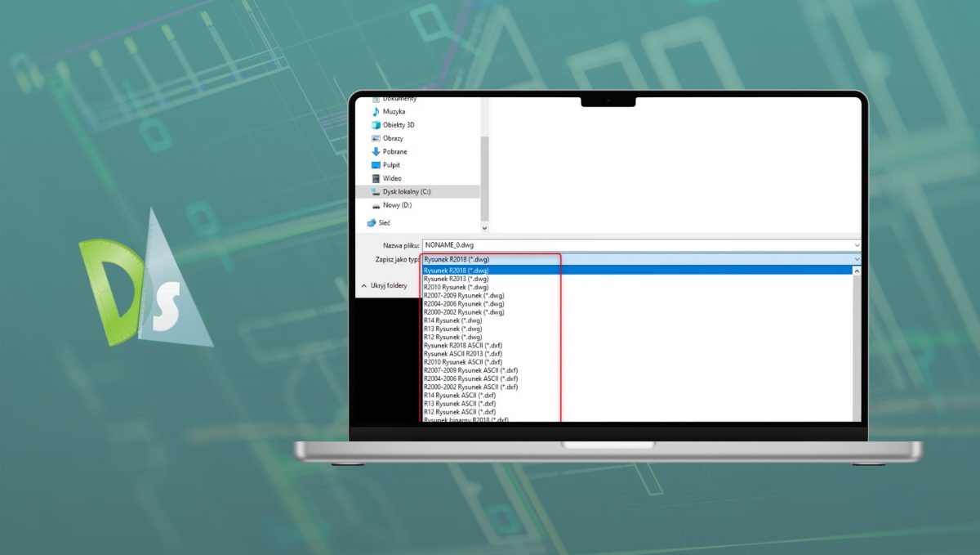The height and width of the screenshot is (555, 980).
Task: Click the sidebar vertical scrollbar
Action: [484, 180]
